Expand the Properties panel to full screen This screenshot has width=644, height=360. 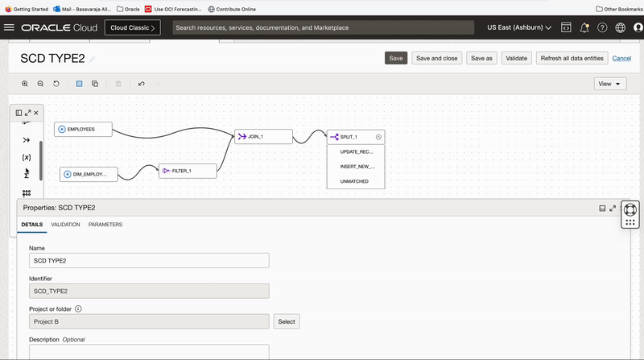(x=613, y=209)
